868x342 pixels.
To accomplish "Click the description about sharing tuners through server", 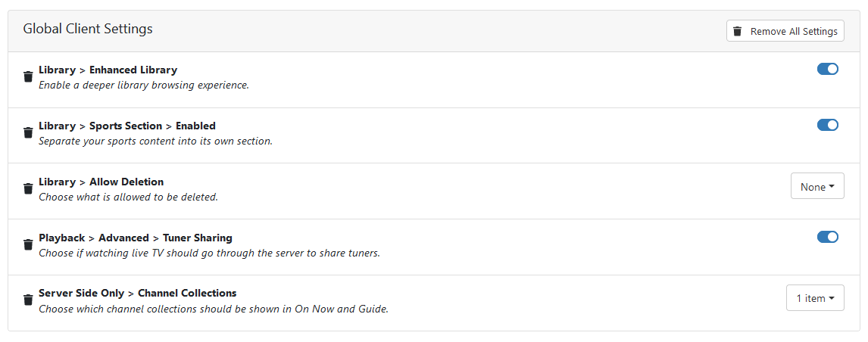I will 209,253.
